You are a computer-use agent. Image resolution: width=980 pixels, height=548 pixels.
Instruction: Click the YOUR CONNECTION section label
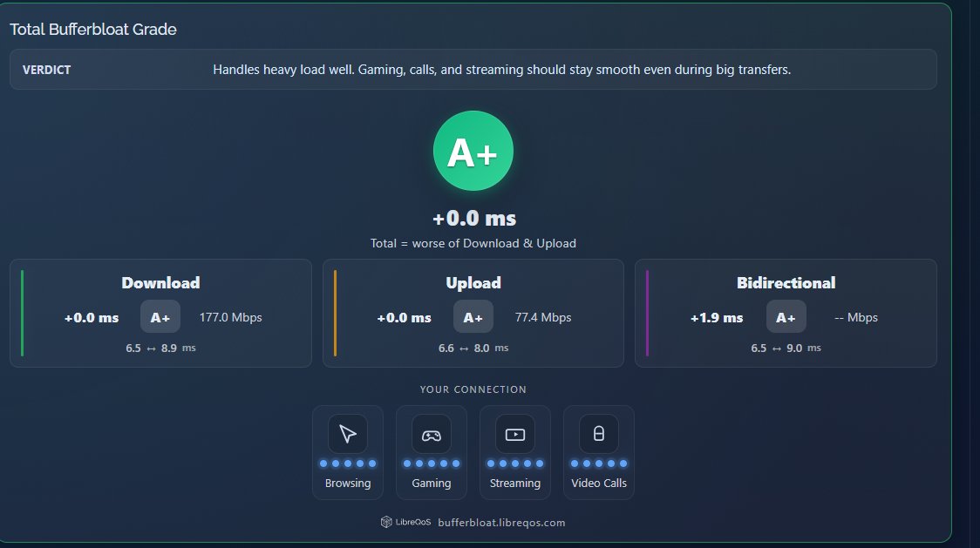tap(473, 389)
